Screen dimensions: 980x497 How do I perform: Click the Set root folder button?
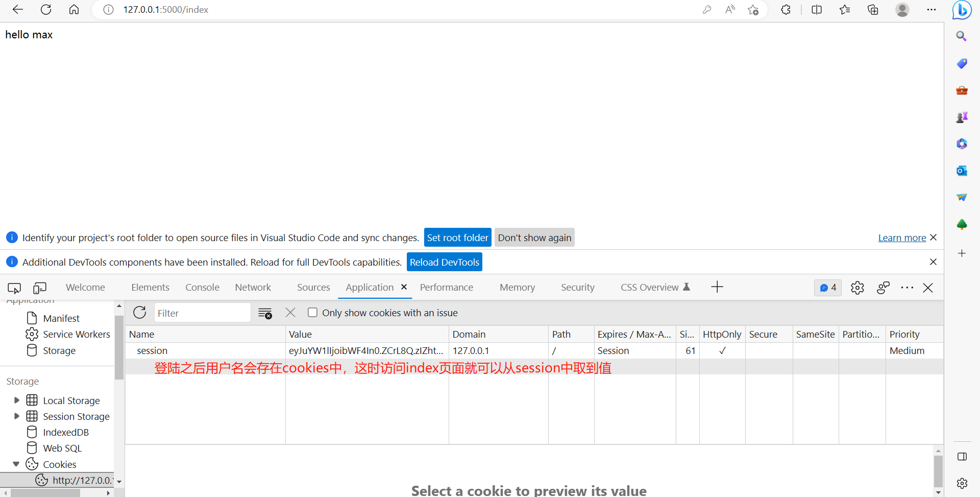(457, 238)
